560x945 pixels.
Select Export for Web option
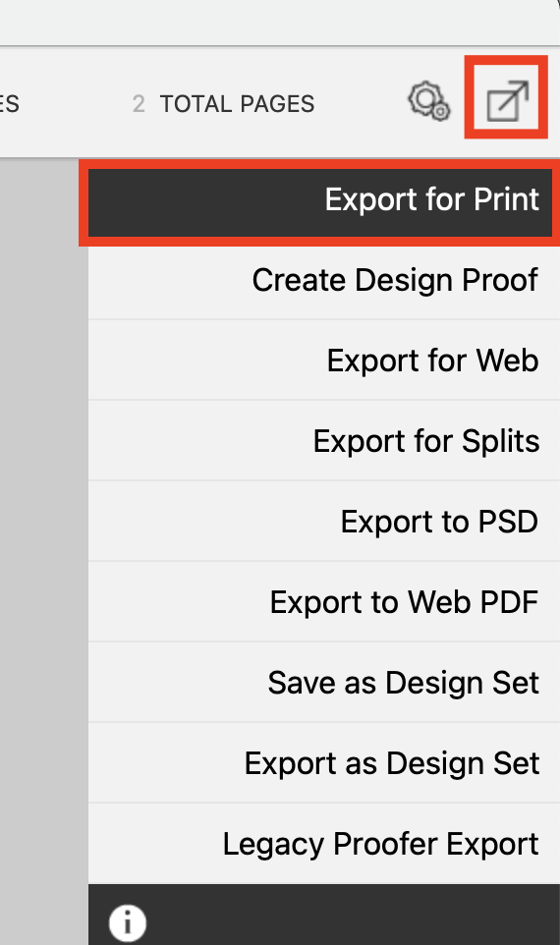(324, 360)
